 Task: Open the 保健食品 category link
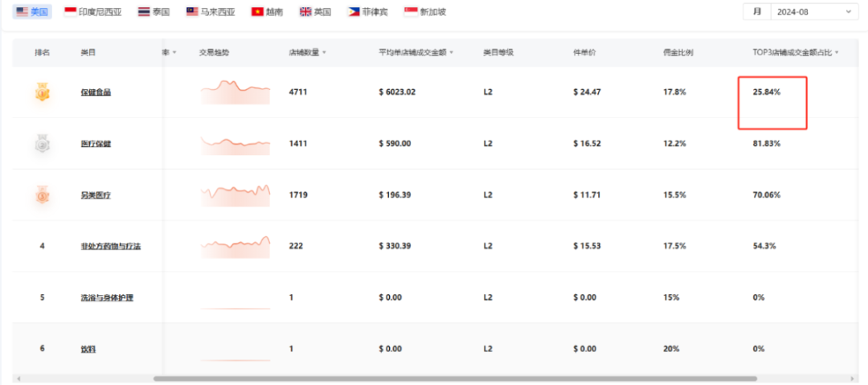pyautogui.click(x=96, y=92)
